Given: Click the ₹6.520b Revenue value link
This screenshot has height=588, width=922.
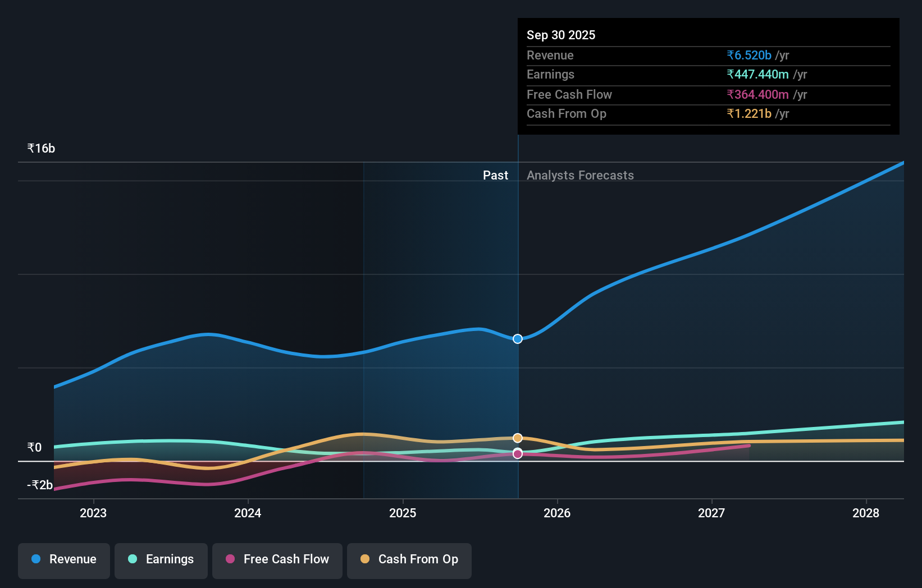Looking at the screenshot, I should pos(749,55).
